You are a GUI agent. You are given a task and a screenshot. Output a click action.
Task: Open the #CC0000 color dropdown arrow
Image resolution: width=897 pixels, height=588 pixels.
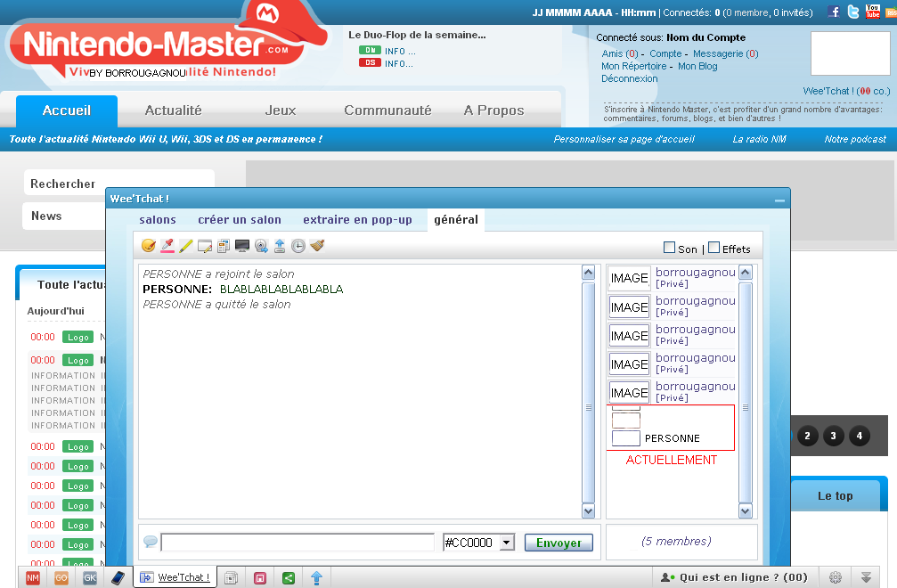(507, 543)
